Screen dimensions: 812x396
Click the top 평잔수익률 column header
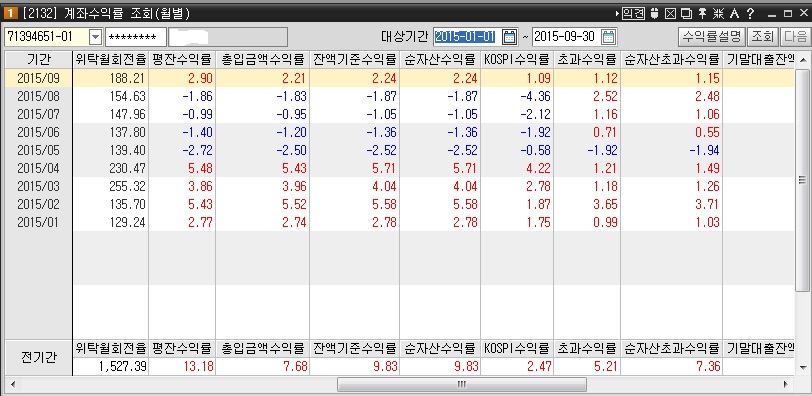pos(182,60)
